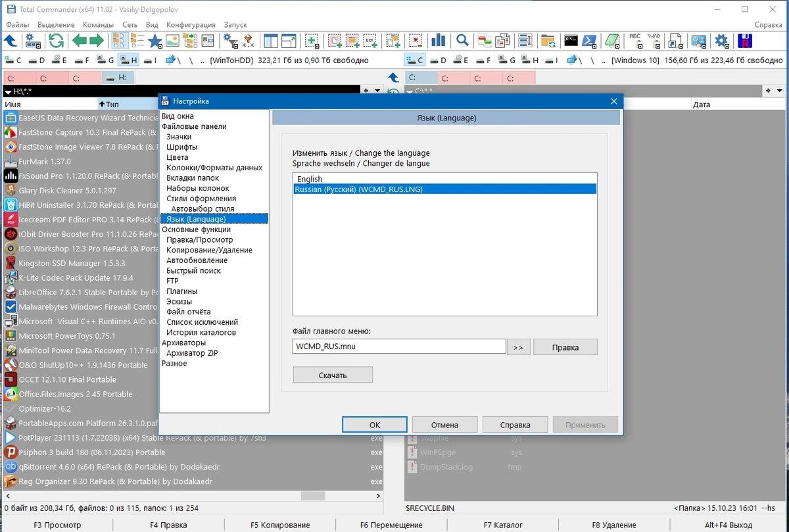Open Цвета in settings tree

(x=178, y=157)
